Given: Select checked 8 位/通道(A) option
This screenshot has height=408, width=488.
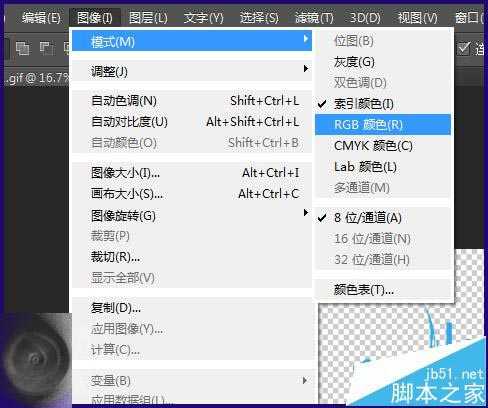Looking at the screenshot, I should coord(383,217).
